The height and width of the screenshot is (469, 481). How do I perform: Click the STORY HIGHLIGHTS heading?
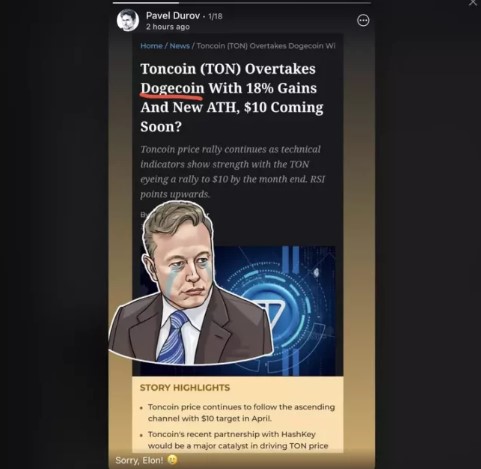(x=185, y=388)
